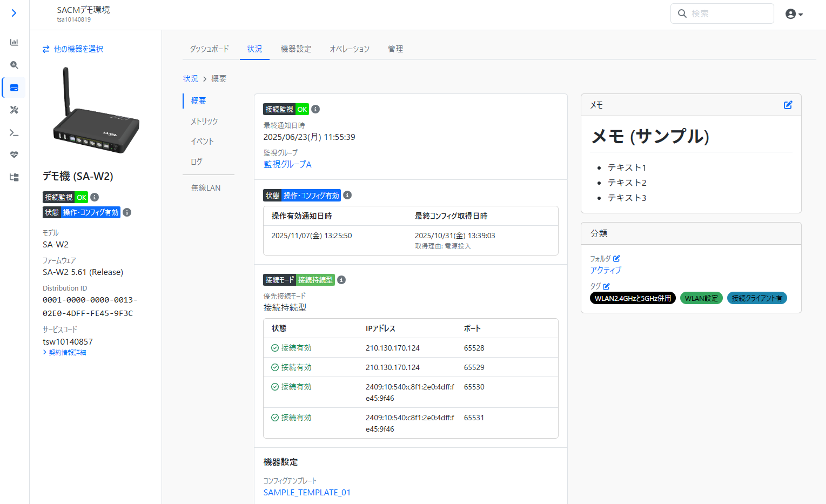
Task: Open the user account dropdown menu
Action: (x=794, y=14)
